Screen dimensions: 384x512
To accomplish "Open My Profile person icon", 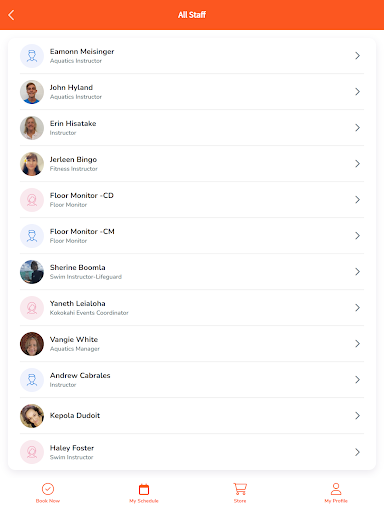I will tap(336, 489).
